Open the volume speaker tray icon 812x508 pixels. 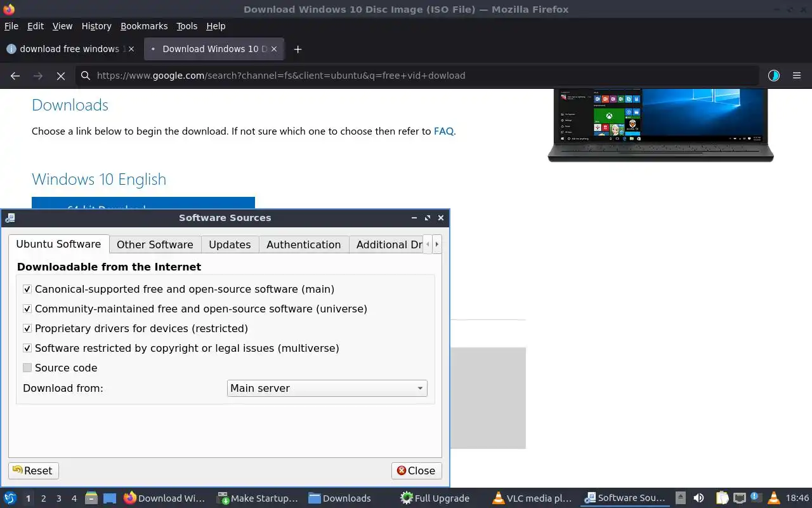[x=698, y=498]
